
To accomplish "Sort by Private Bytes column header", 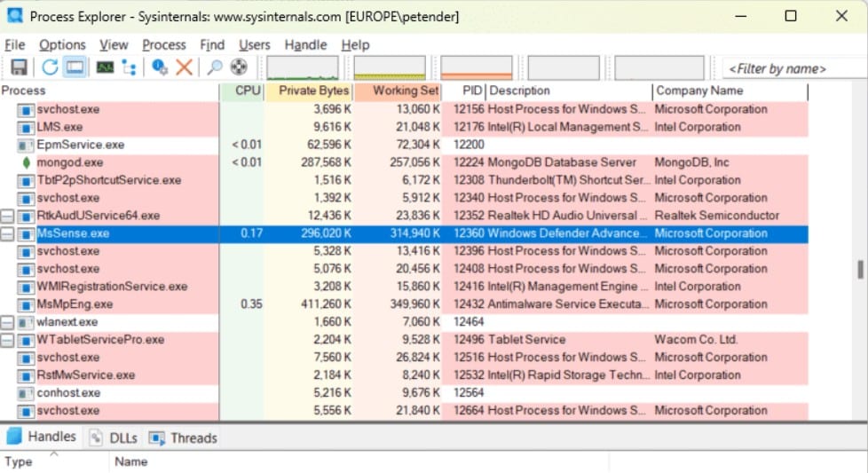I will (309, 91).
